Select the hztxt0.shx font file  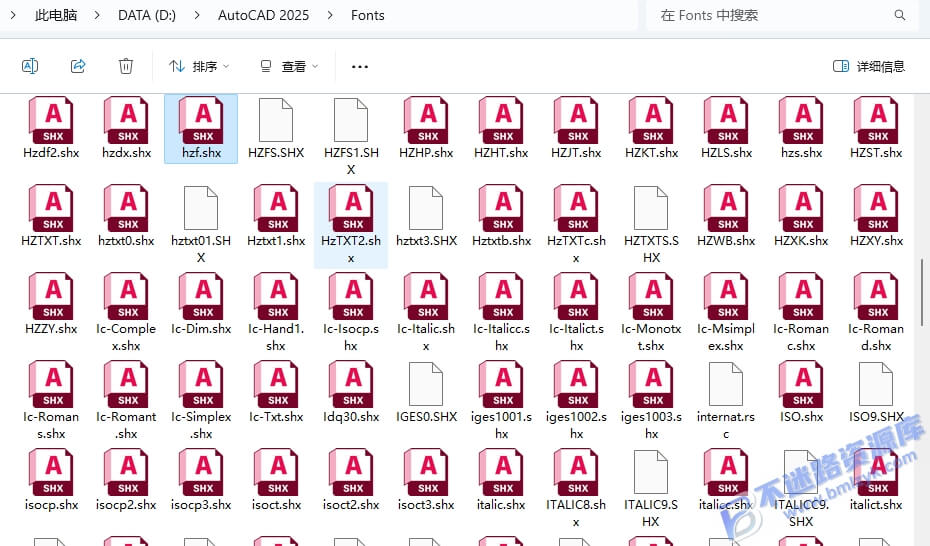(126, 216)
